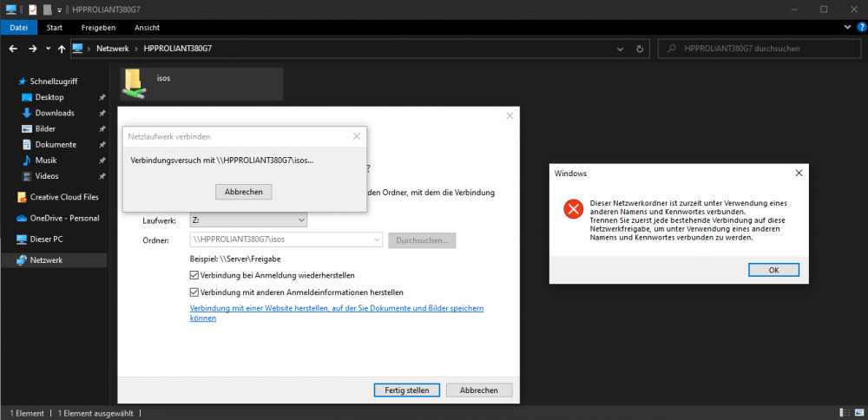Click the pin icon next to Bilder
The width and height of the screenshot is (868, 420).
pyautogui.click(x=102, y=129)
